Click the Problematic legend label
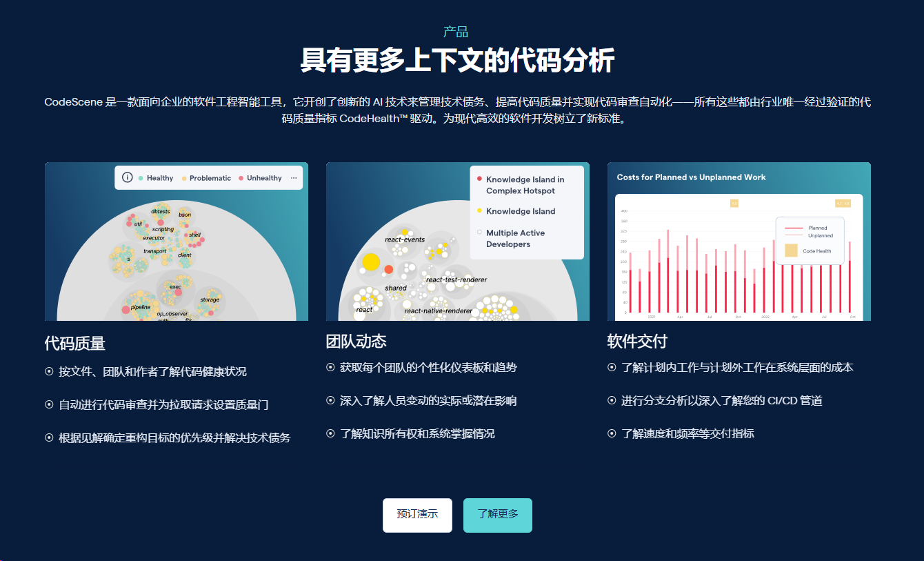Screen dimensions: 924x561 [x=210, y=178]
